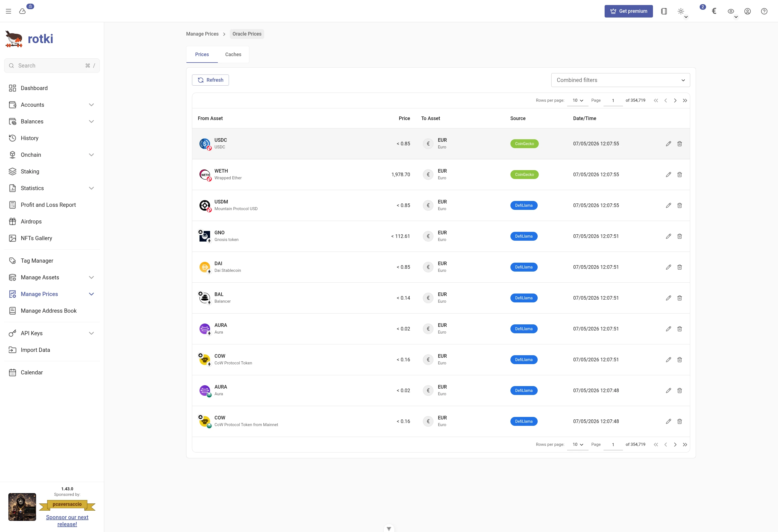The image size is (778, 532).
Task: Delete CoW Protocol Token from Mainnet row
Action: coord(680,421)
